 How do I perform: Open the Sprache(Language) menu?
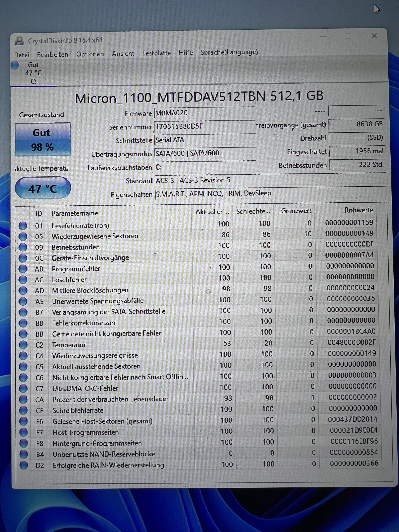[229, 52]
